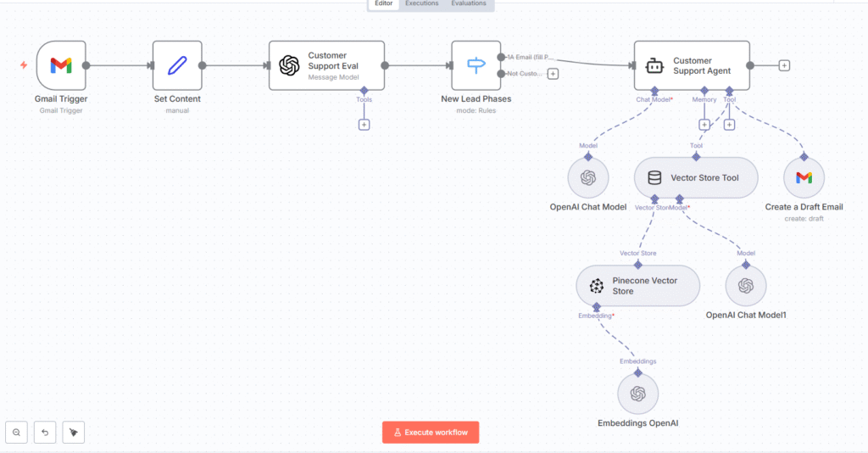Open the Create a Draft Email node
The image size is (868, 453).
click(x=804, y=178)
